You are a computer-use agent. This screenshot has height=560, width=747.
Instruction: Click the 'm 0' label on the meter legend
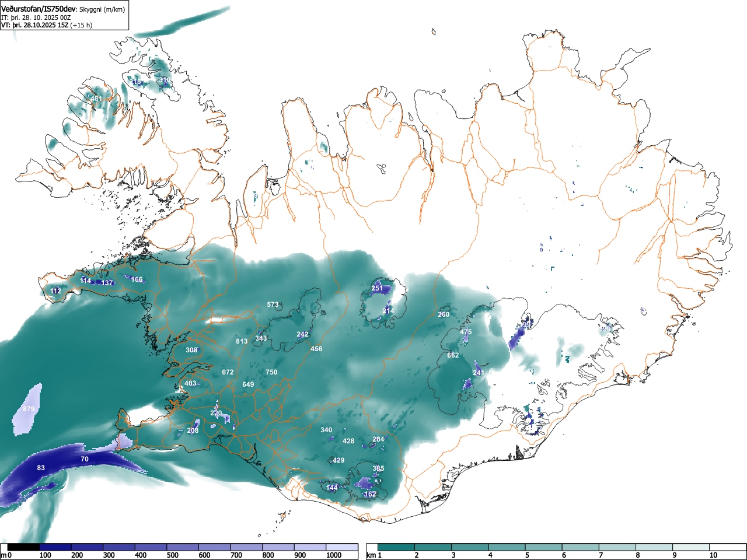tap(6, 555)
